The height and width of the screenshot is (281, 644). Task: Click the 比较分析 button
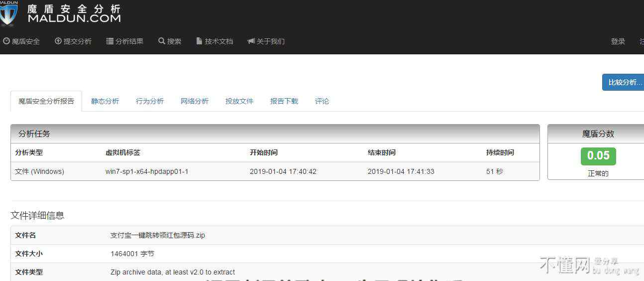point(623,82)
